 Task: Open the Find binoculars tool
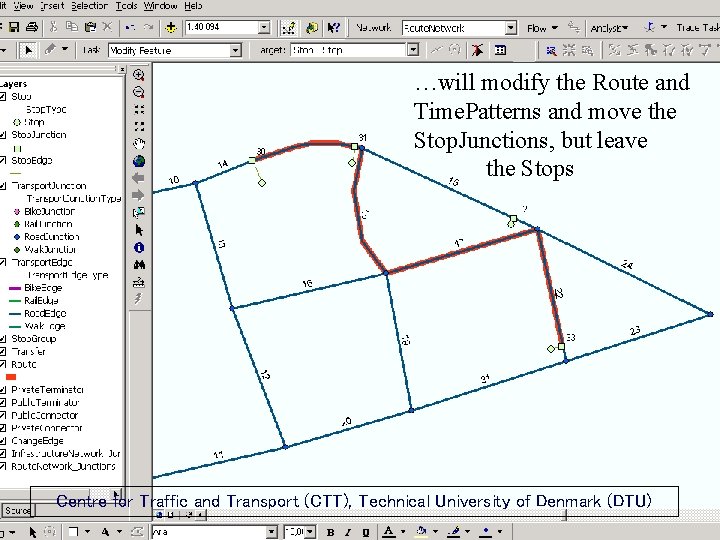click(x=139, y=265)
